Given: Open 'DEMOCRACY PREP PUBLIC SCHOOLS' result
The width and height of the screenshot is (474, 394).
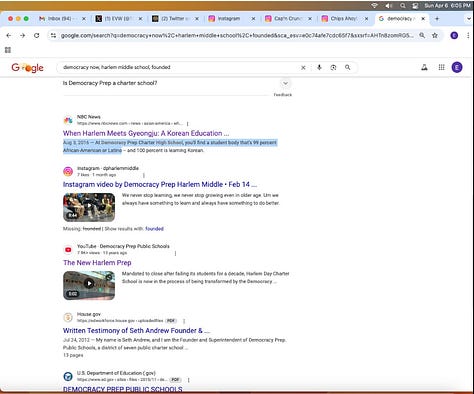Looking at the screenshot, I should tap(123, 389).
